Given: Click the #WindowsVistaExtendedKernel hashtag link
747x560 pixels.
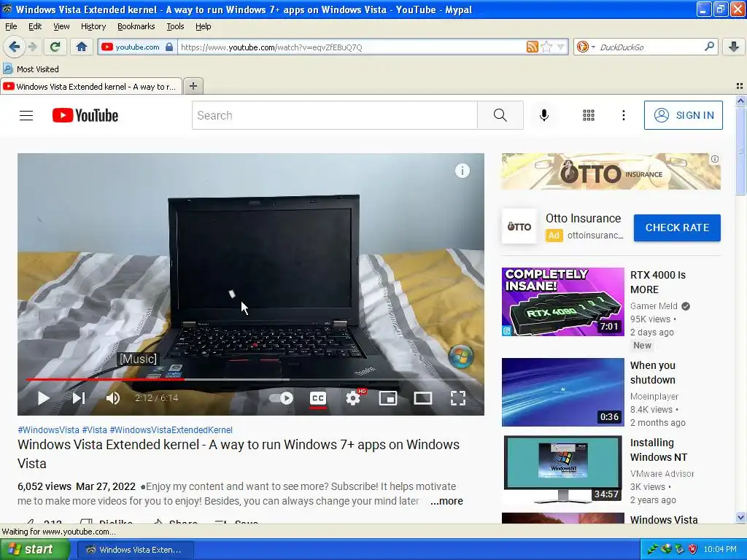Looking at the screenshot, I should (x=171, y=429).
